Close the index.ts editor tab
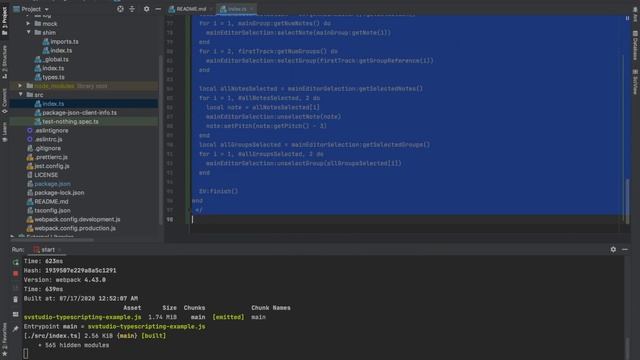 click(x=251, y=9)
